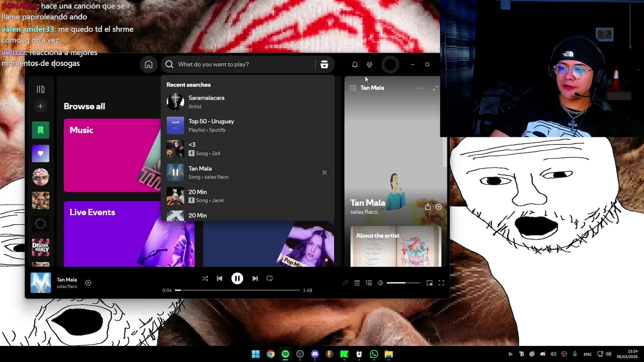
Task: Hide the Now Playing view panel
Action: (353, 88)
